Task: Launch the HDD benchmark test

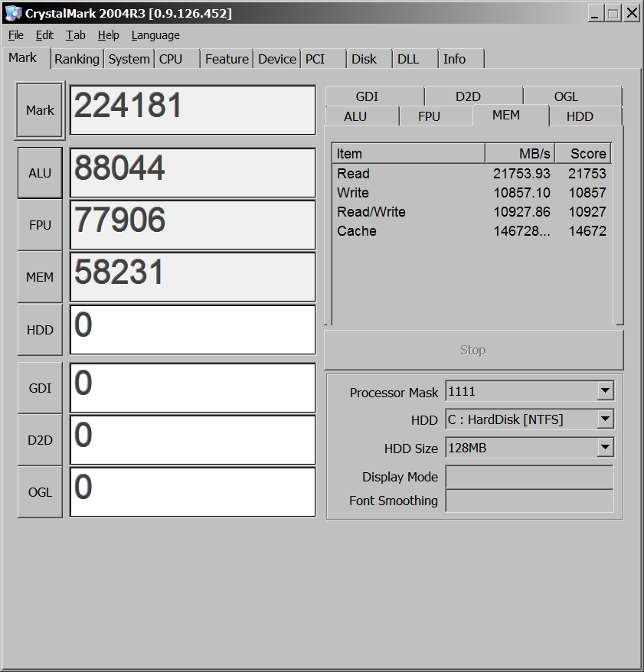Action: click(x=40, y=330)
